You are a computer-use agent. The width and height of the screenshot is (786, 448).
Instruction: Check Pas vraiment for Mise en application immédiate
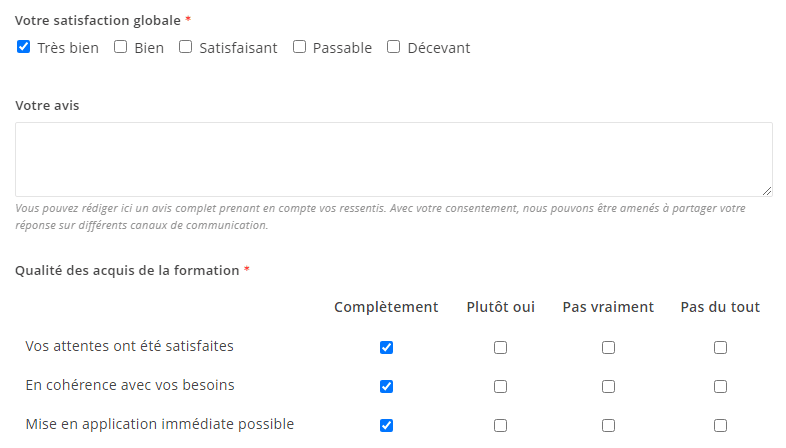click(609, 425)
